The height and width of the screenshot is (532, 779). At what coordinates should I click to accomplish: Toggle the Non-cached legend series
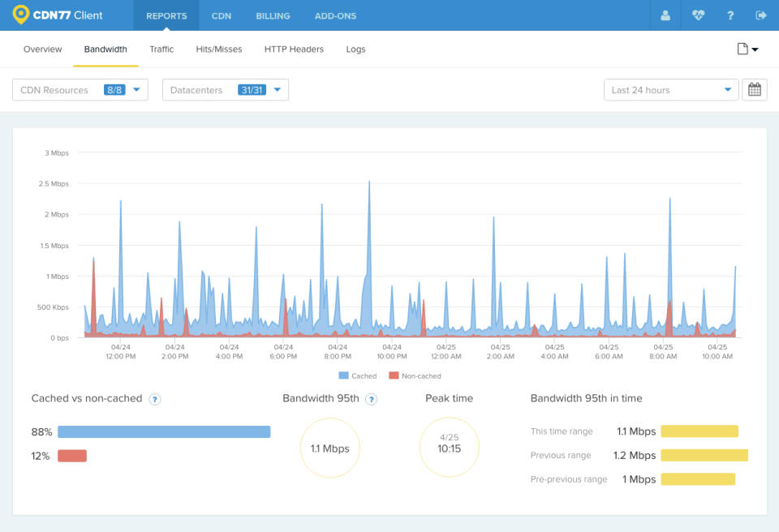pyautogui.click(x=415, y=376)
